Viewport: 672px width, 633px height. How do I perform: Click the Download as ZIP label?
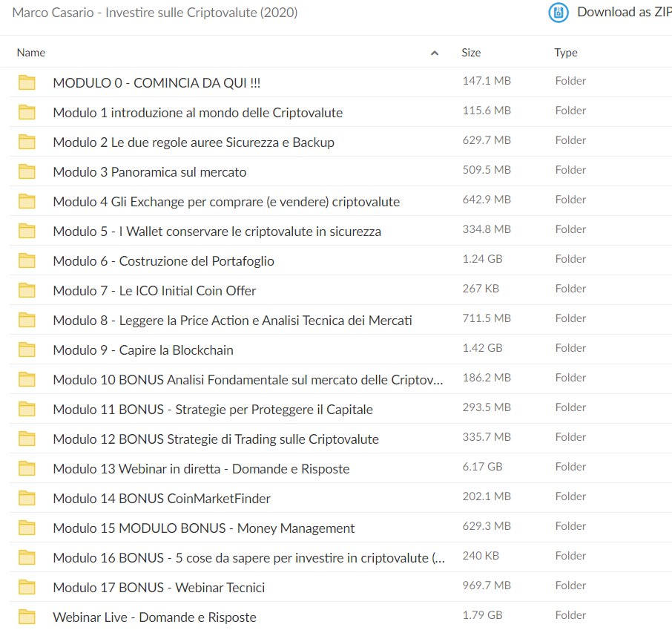coord(625,12)
